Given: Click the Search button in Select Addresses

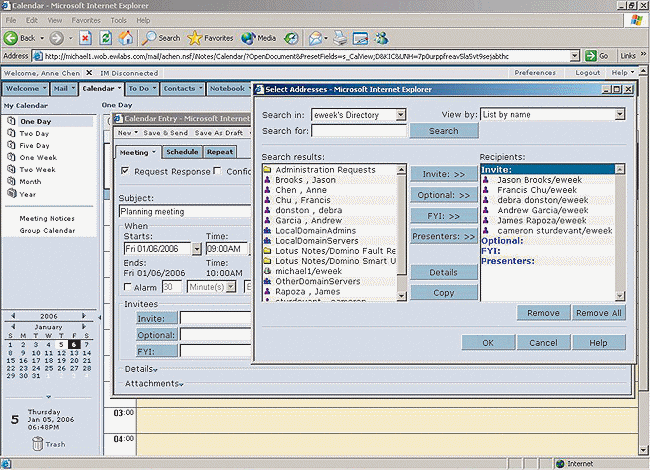Looking at the screenshot, I should 444,131.
